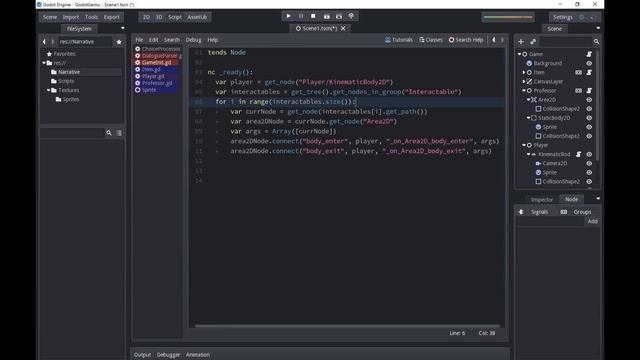
Task: Switch to the Inspector tab
Action: coord(542,200)
